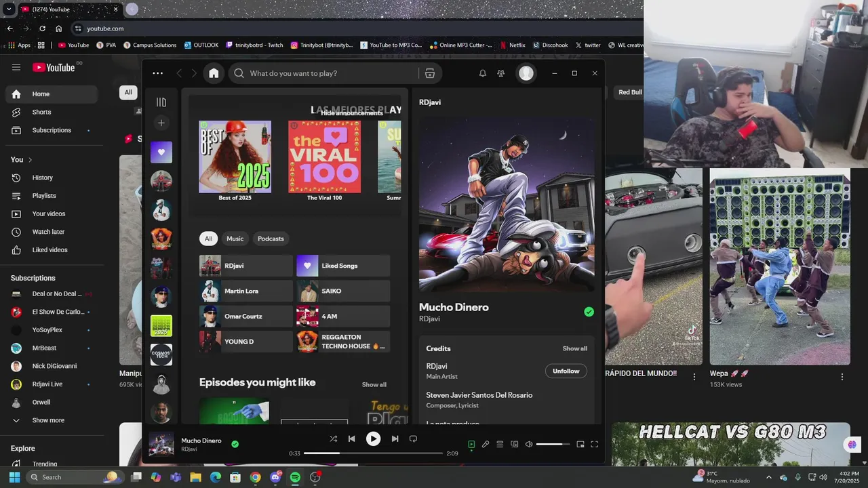Expand the You section chevron

30,160
